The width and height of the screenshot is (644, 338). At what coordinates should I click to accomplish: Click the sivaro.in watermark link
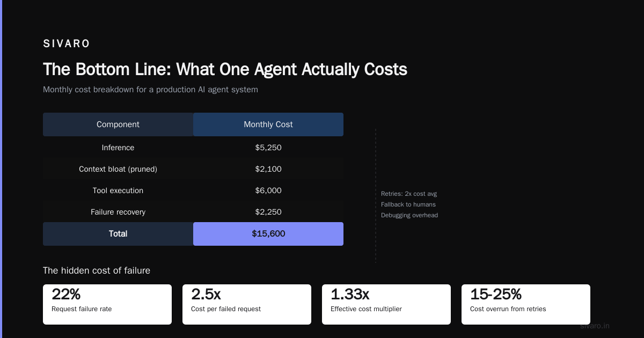tap(595, 326)
